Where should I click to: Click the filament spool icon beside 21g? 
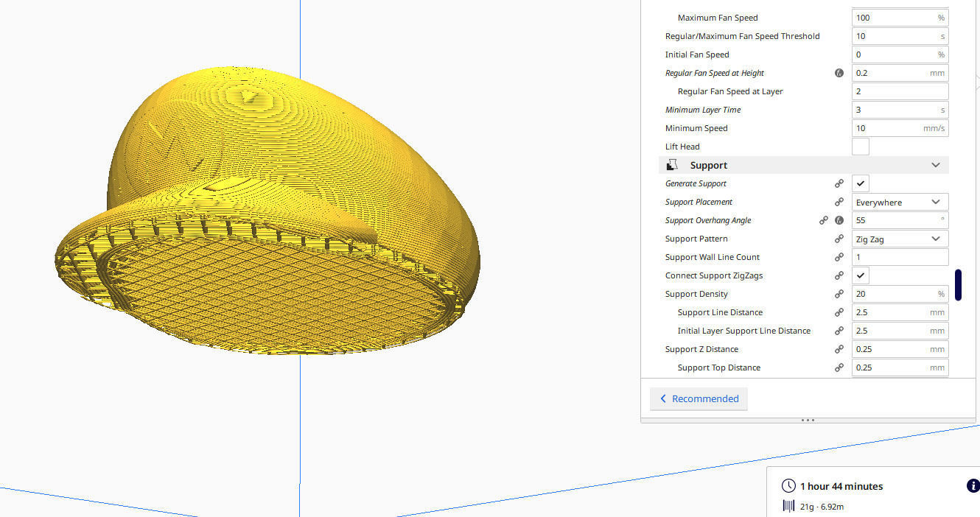coord(788,506)
